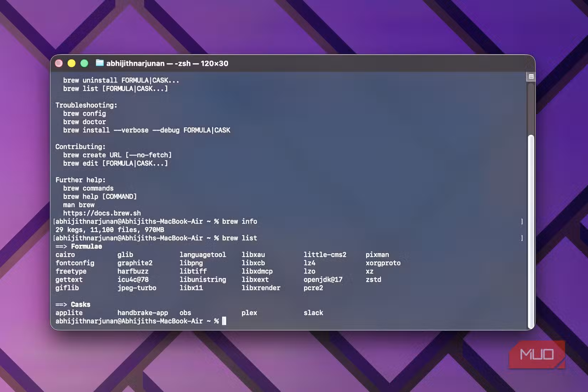588x392 pixels.
Task: Click the window title 'abhijithnarjunan — -zsh — 120×30'
Action: click(167, 63)
